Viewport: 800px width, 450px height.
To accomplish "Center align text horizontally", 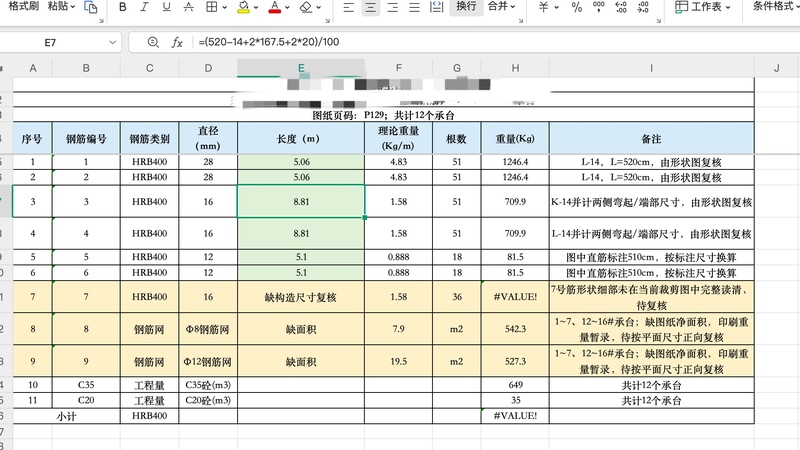I will (371, 7).
